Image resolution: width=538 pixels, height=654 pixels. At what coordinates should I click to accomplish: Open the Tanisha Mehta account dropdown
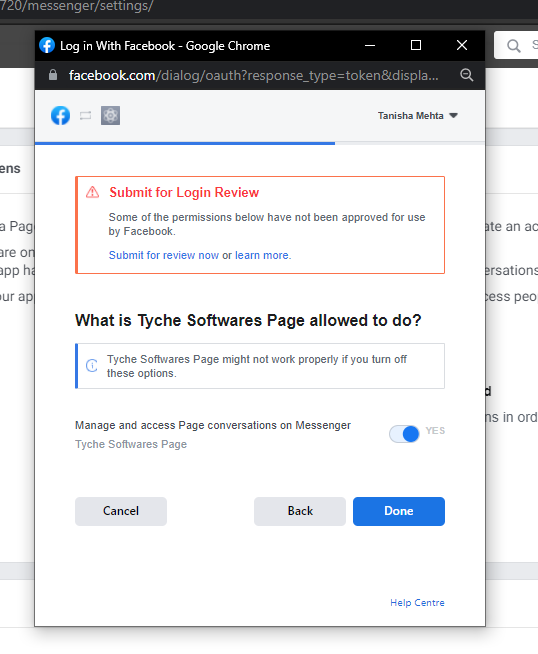[x=418, y=116]
